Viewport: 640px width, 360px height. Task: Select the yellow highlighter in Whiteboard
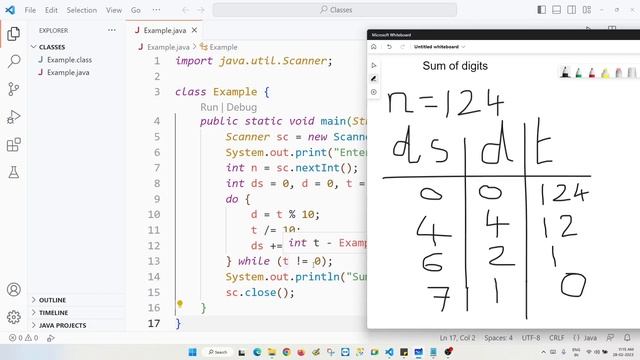point(606,73)
